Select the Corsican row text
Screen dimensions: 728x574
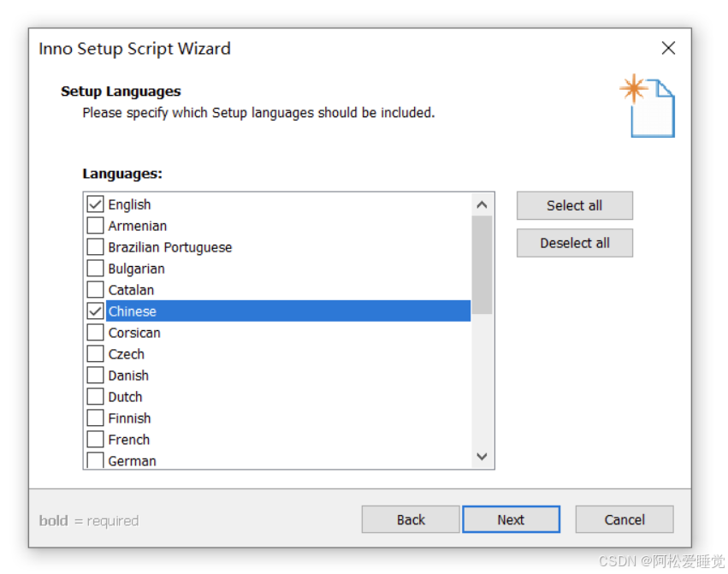point(134,333)
